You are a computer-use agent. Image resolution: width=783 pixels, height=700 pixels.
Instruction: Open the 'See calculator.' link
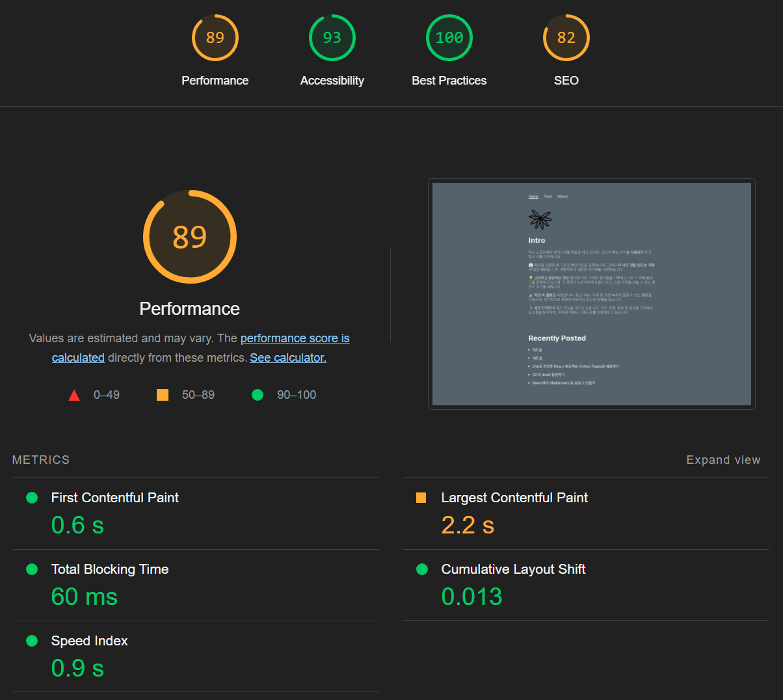click(x=288, y=358)
